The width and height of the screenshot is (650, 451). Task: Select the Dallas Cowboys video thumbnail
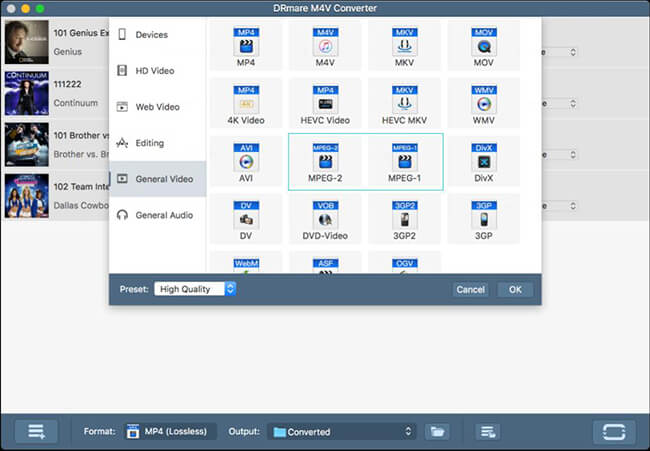point(27,196)
